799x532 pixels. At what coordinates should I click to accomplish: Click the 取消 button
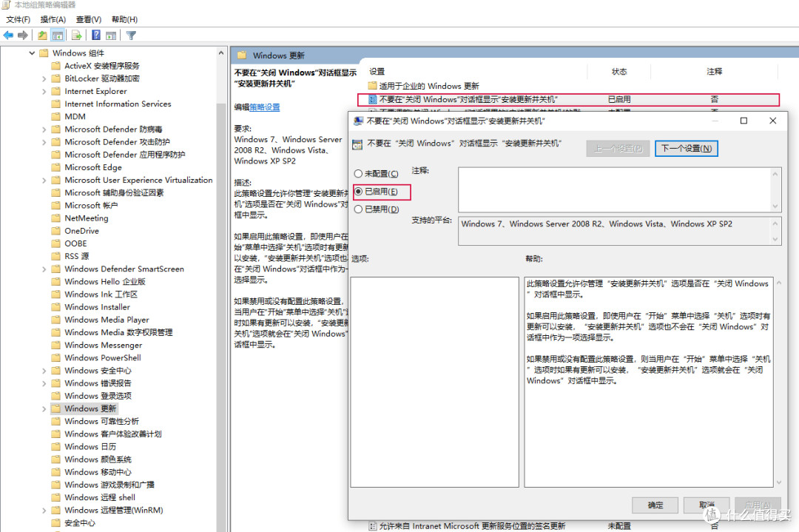[707, 505]
